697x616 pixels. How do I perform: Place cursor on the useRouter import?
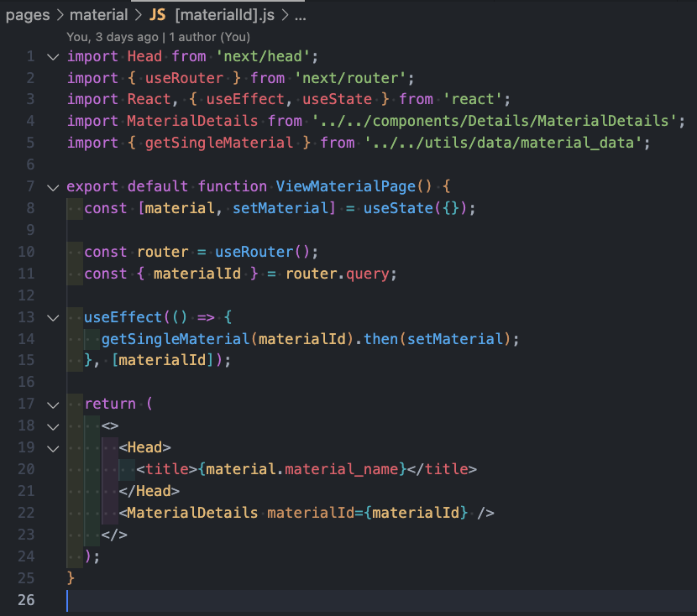[183, 77]
